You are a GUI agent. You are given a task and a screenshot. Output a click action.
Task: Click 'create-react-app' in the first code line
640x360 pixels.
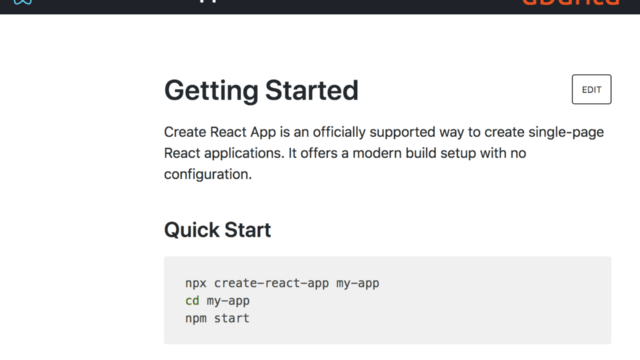click(x=271, y=283)
